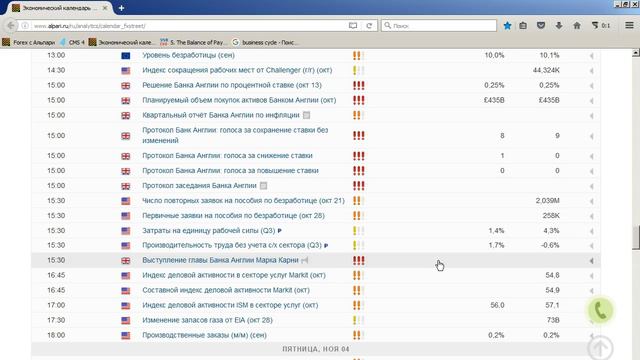Open Первичные заявки на пособия link

tap(233, 216)
